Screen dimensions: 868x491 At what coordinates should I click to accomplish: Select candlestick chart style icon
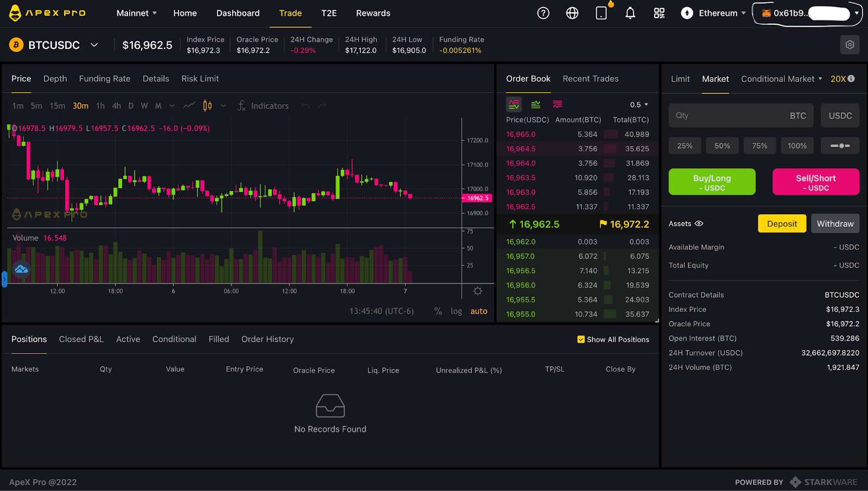pos(207,105)
